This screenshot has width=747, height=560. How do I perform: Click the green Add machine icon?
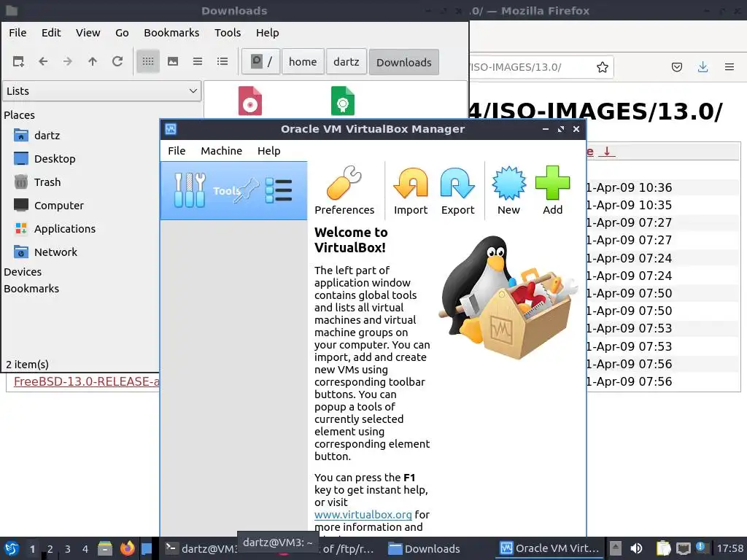552,190
